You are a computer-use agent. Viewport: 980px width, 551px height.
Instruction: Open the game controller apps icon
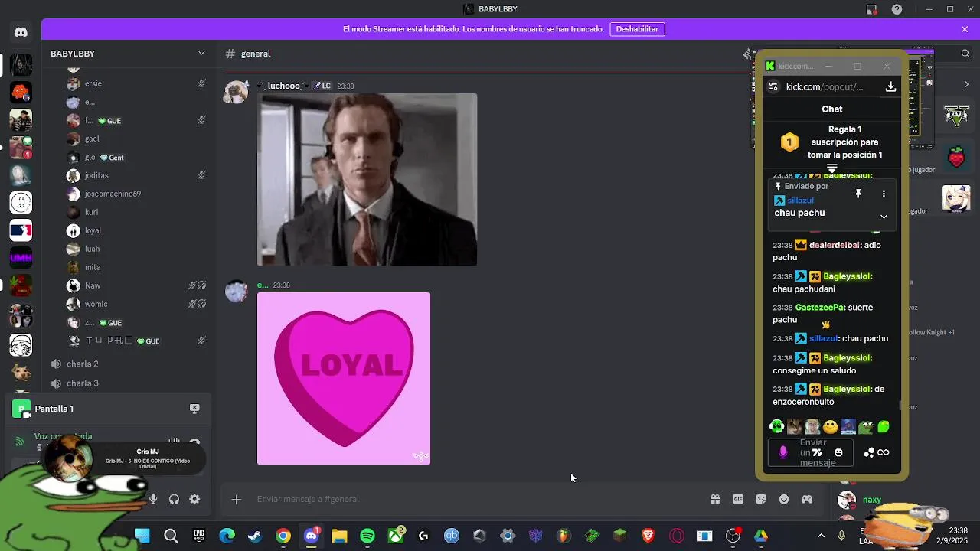807,499
